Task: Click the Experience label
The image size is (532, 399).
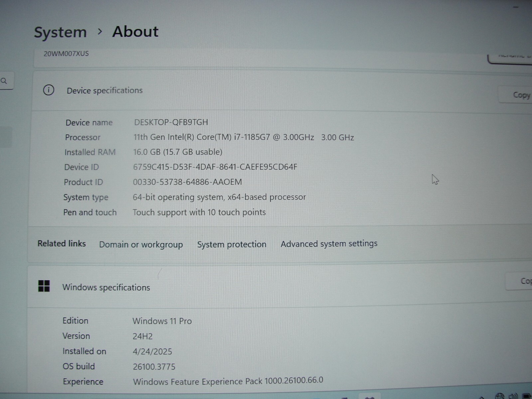Action: (x=83, y=382)
